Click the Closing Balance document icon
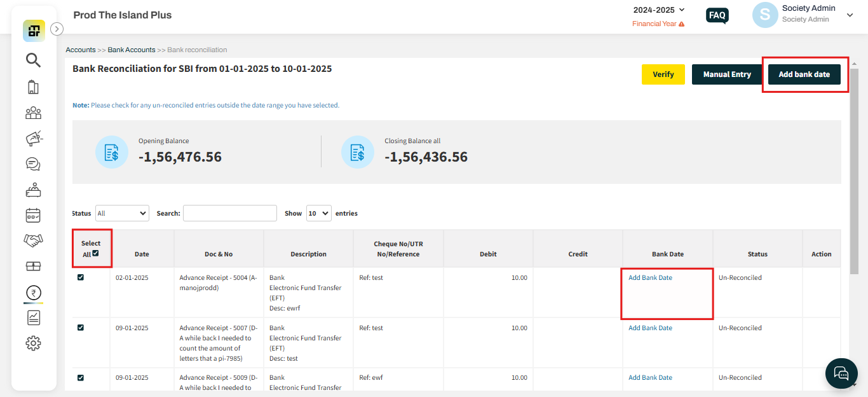This screenshot has width=868, height=397. [x=358, y=152]
